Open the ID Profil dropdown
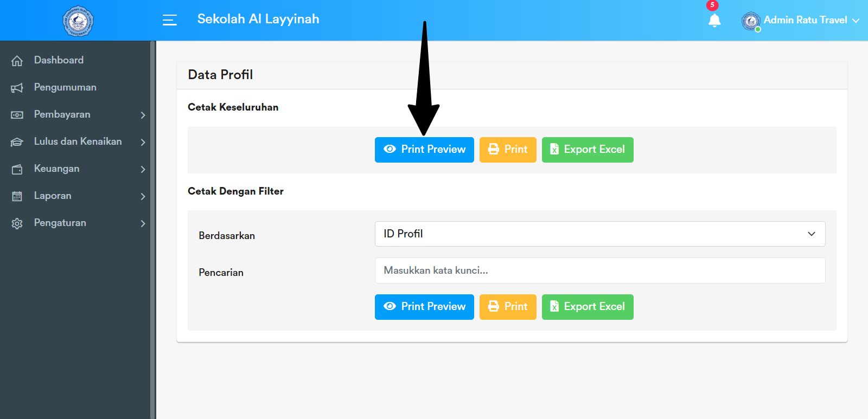This screenshot has height=419, width=868. 599,234
